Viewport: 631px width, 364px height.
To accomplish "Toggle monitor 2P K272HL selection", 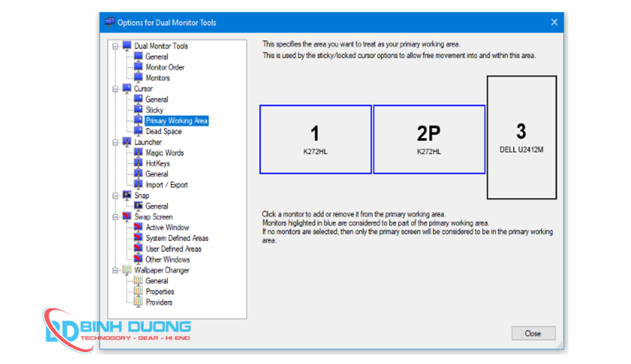I will pos(428,139).
